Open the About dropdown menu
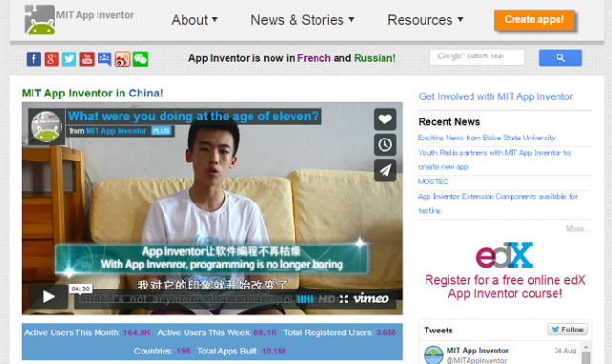612x364 pixels. coord(194,20)
